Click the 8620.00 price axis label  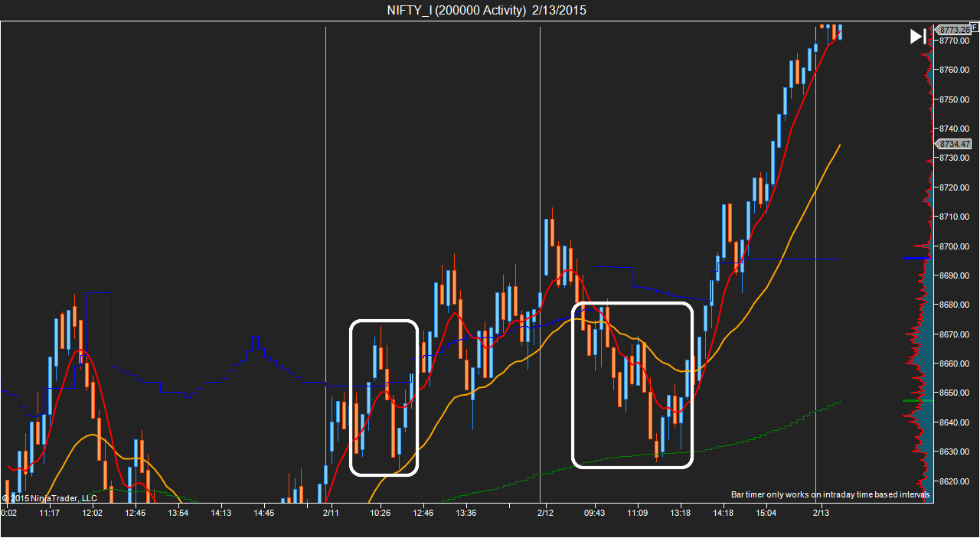pyautogui.click(x=954, y=481)
